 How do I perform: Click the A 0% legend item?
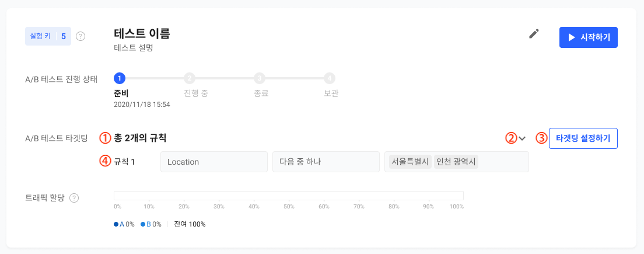124,224
